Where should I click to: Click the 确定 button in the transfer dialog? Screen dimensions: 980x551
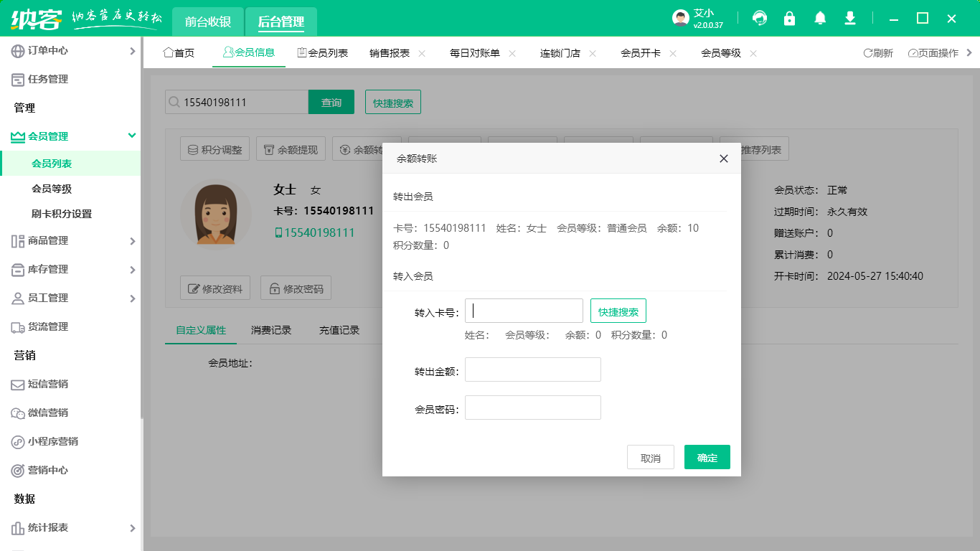pyautogui.click(x=707, y=457)
